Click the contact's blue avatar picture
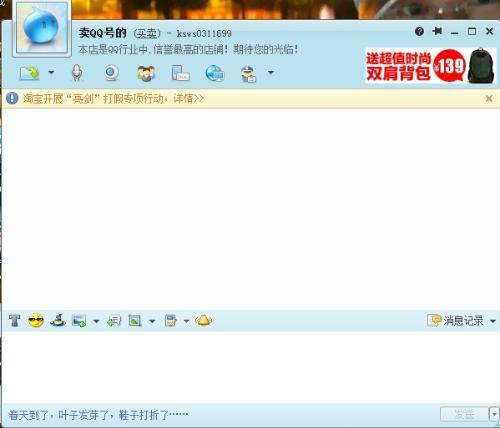Screen dimensions: 500x428 click(41, 28)
